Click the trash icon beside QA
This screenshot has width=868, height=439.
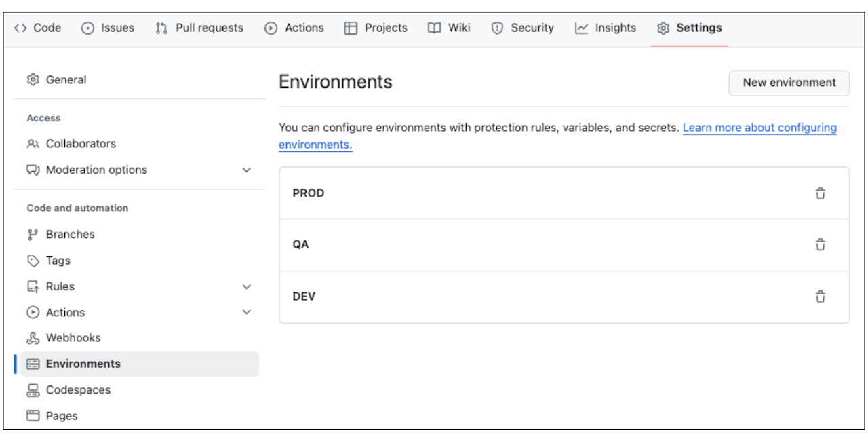click(821, 245)
